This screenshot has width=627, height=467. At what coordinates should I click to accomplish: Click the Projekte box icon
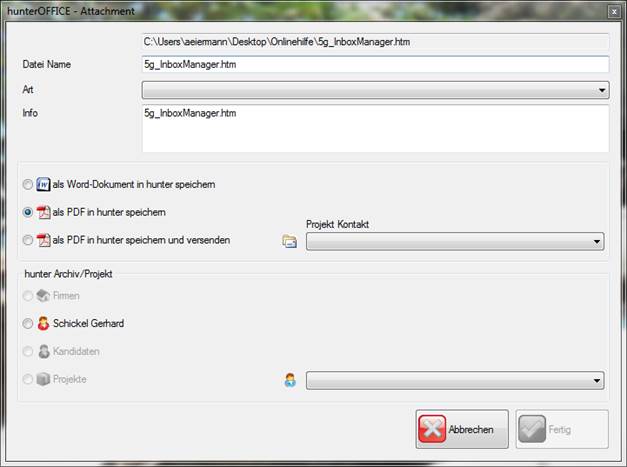[43, 380]
